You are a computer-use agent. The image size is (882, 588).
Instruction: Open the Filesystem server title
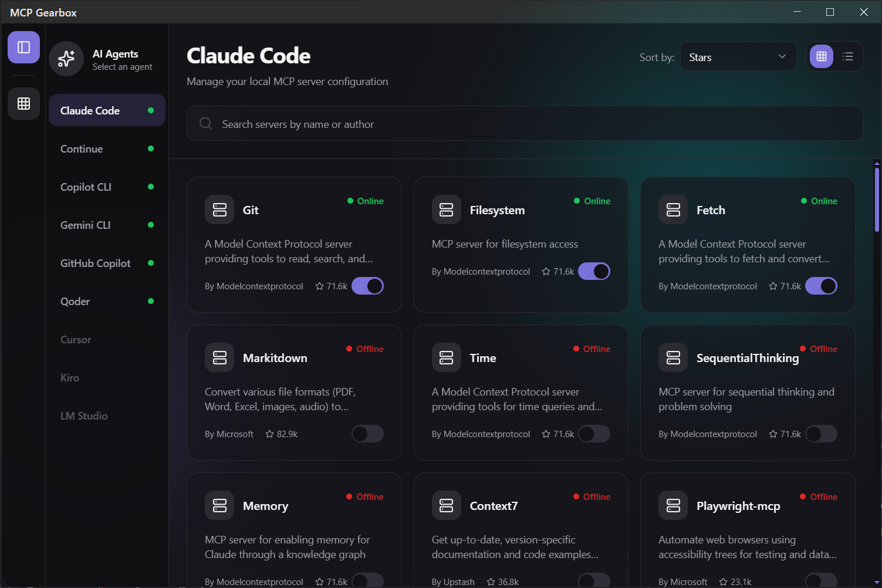(x=497, y=210)
